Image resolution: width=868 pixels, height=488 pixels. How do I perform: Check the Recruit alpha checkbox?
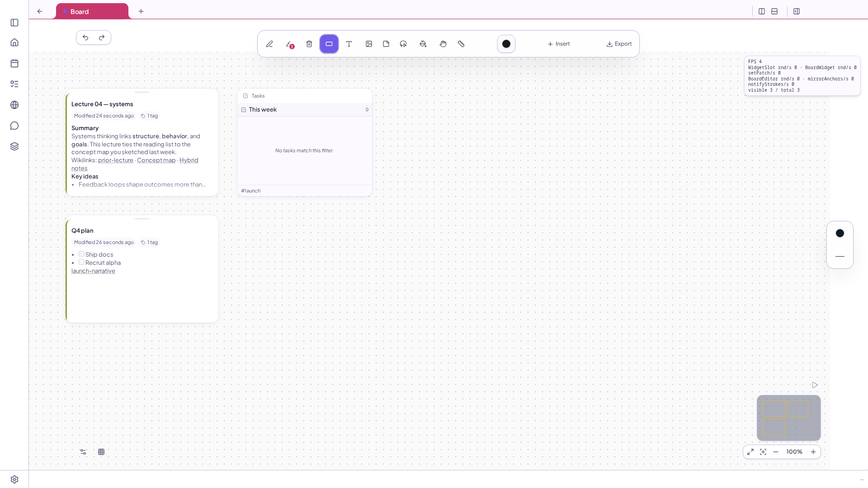pos(81,262)
